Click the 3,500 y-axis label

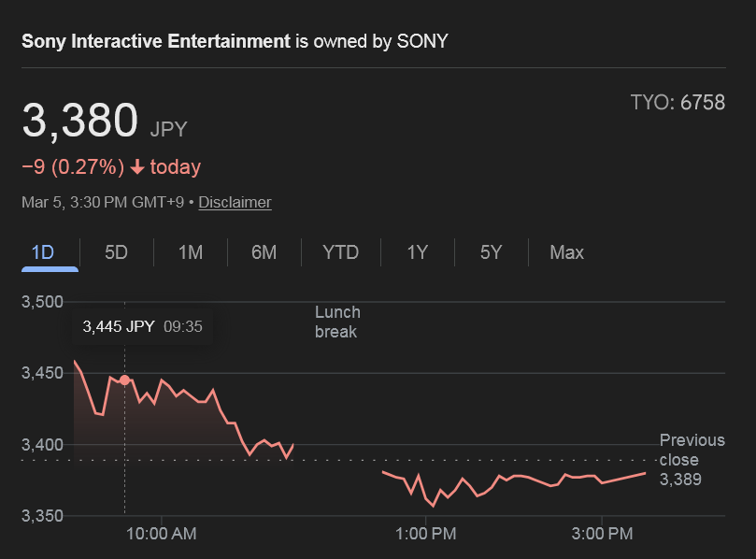point(42,302)
